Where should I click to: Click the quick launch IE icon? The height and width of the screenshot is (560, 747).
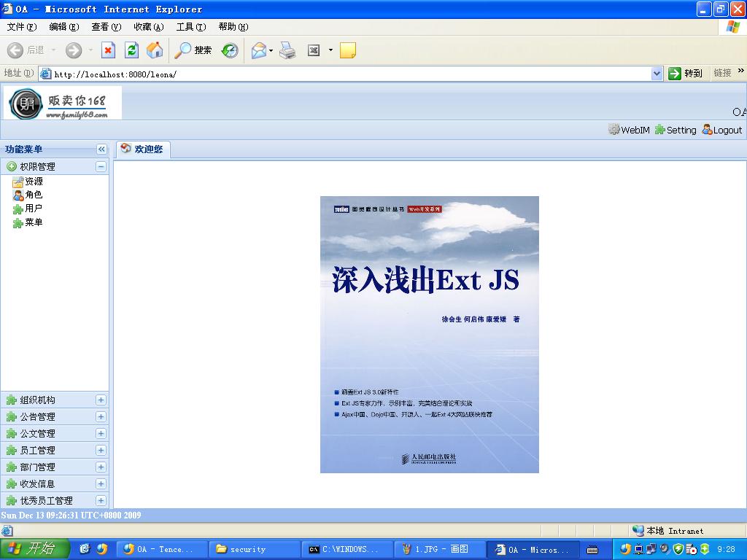coord(85,548)
